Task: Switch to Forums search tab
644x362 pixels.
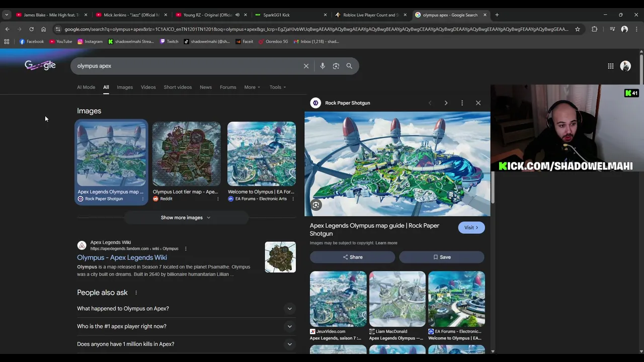Action: (228, 87)
